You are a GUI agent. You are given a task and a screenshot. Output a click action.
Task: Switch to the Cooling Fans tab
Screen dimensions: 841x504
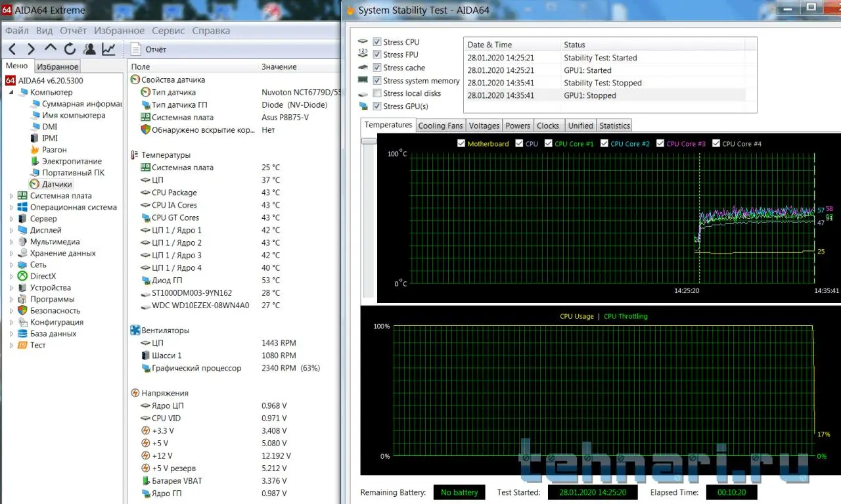pos(440,126)
